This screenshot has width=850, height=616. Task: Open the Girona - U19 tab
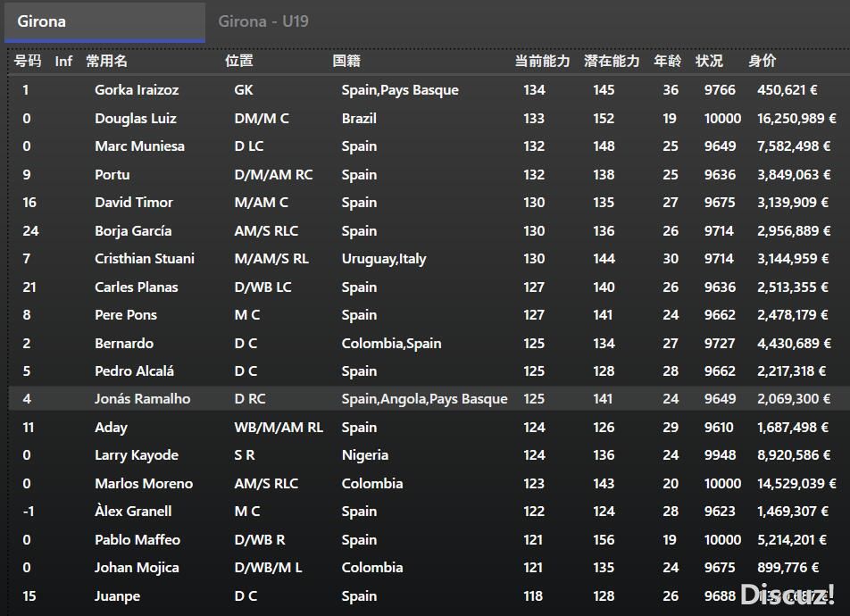click(263, 21)
